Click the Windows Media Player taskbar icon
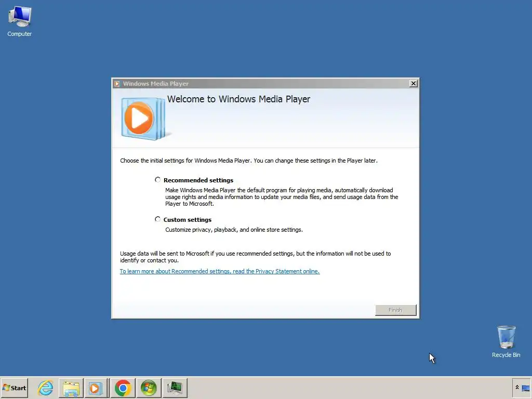Viewport: 532px width, 399px height. 96,388
